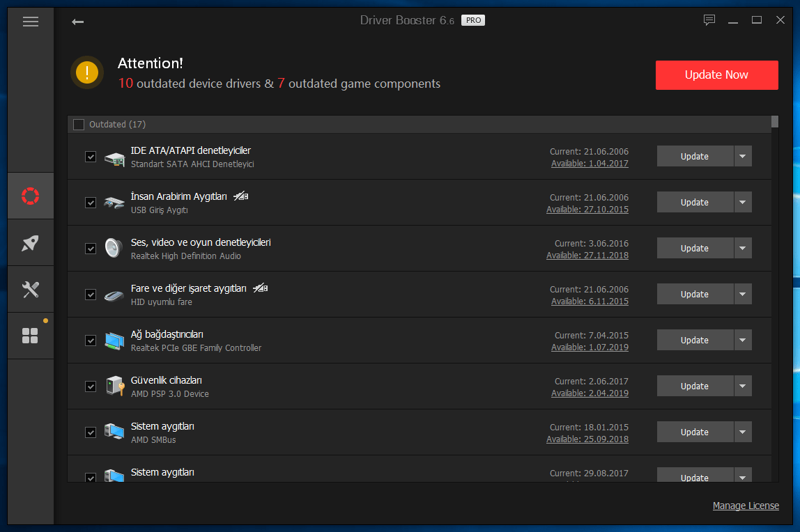
Task: Expand Update options for USB Giriş Aygıtı
Action: coord(743,203)
